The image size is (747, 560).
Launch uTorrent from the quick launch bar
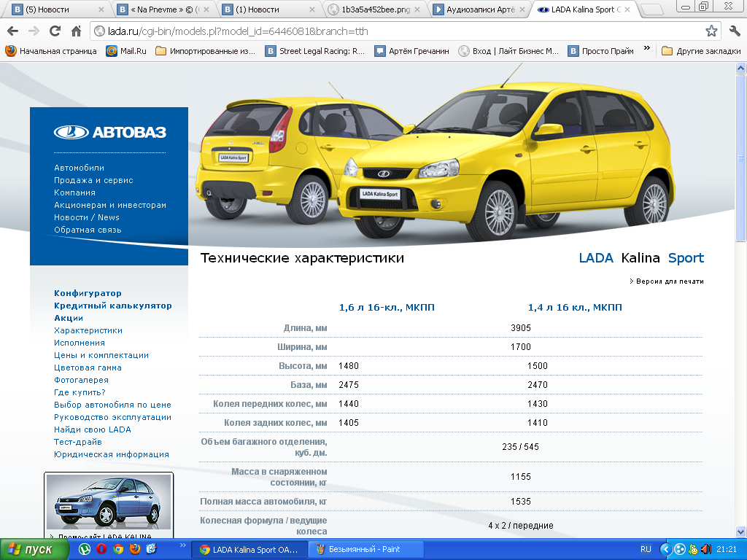[x=85, y=550]
